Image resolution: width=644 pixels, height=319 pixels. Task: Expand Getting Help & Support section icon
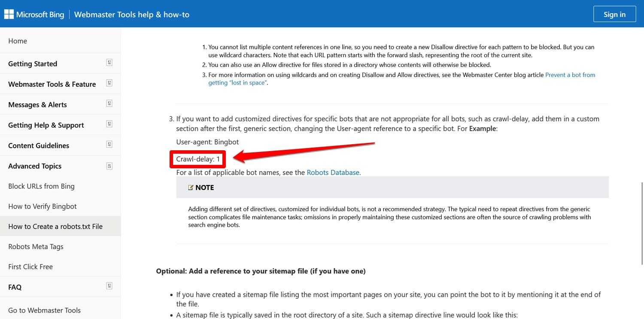[109, 125]
